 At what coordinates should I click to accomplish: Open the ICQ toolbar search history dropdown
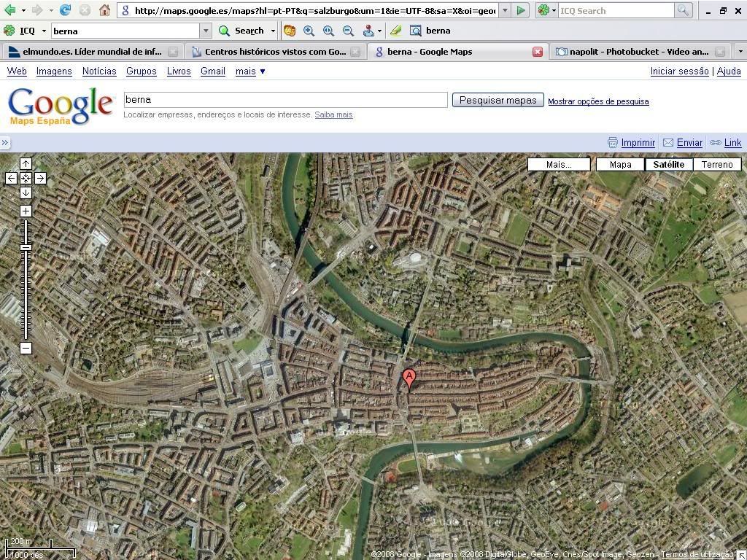pos(206,31)
